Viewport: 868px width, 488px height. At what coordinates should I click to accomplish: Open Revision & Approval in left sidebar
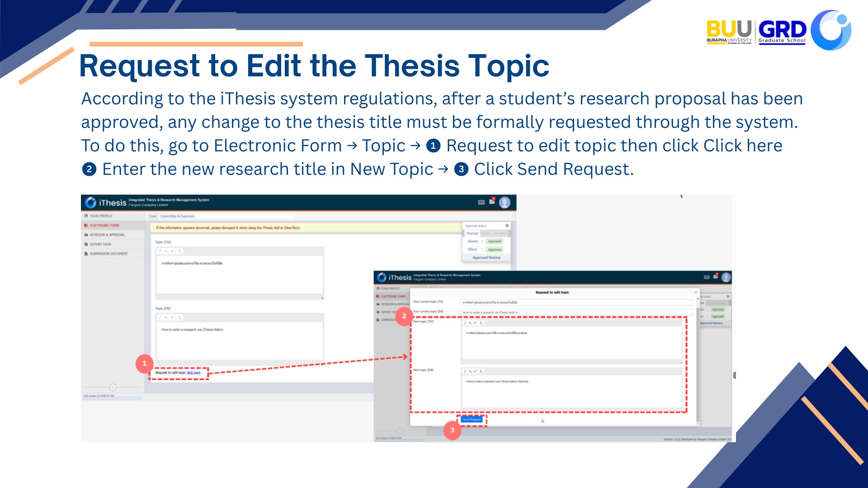[x=107, y=235]
